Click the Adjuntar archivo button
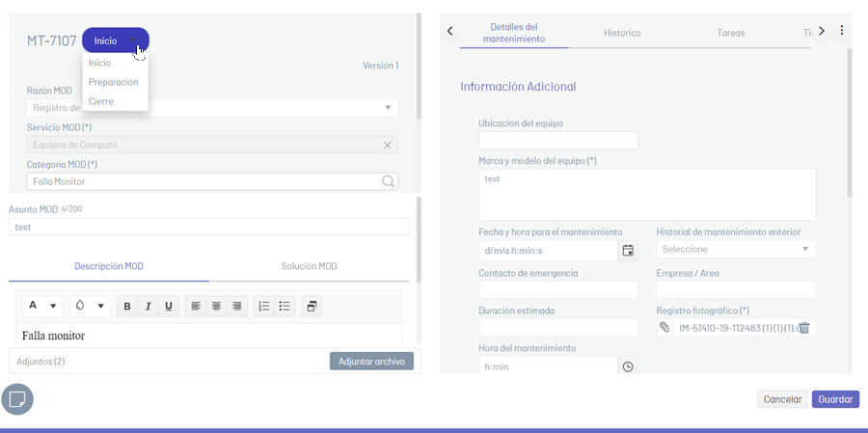This screenshot has width=868, height=433. (x=371, y=362)
